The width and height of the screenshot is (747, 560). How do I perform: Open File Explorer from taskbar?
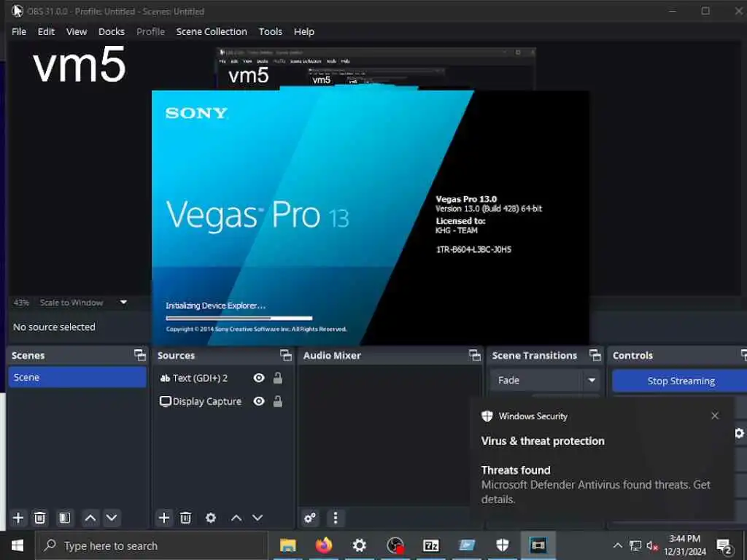[x=287, y=545]
